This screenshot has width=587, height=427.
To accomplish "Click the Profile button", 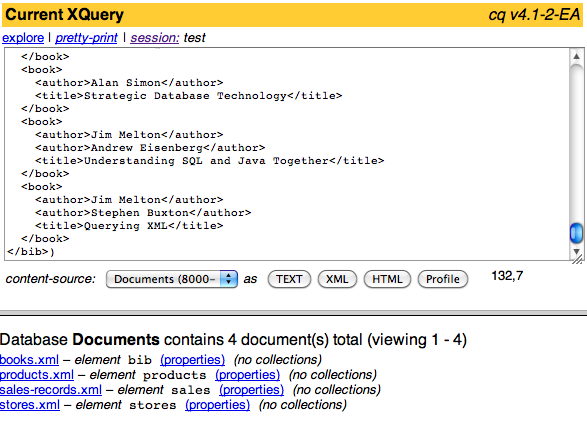I will [442, 279].
